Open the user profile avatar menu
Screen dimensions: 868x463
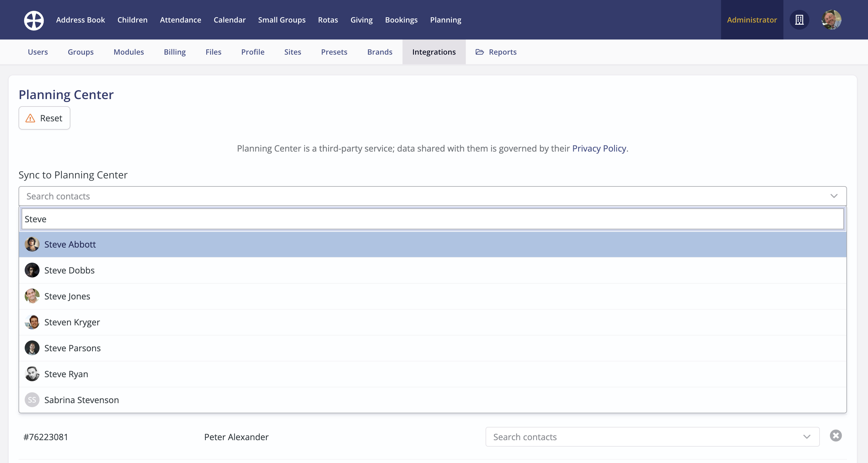[x=831, y=20]
